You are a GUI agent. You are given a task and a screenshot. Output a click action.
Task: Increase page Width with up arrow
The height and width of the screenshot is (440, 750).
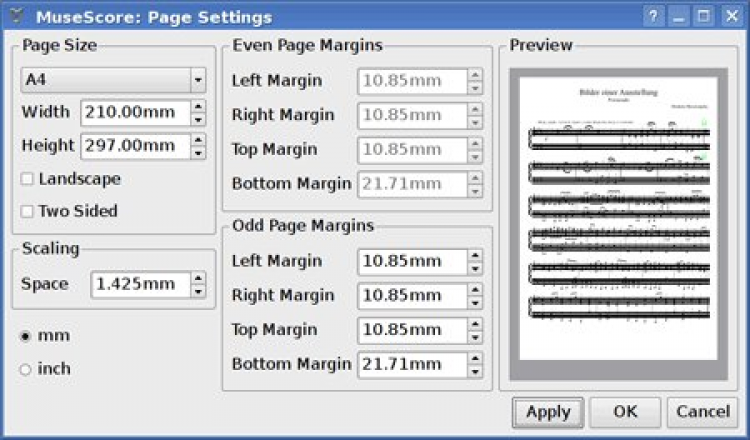pos(198,105)
